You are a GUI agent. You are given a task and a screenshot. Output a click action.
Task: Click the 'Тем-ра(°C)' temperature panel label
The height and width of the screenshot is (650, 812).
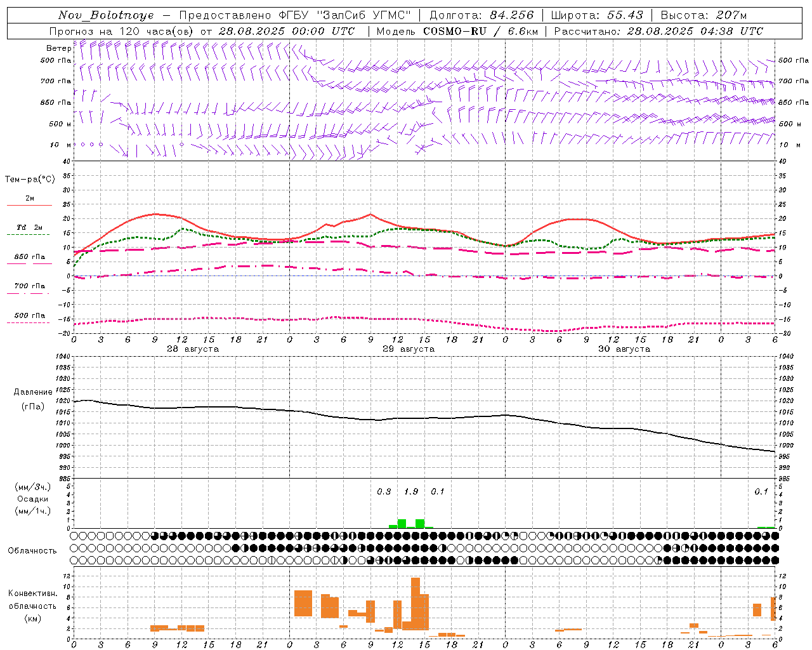(30, 179)
